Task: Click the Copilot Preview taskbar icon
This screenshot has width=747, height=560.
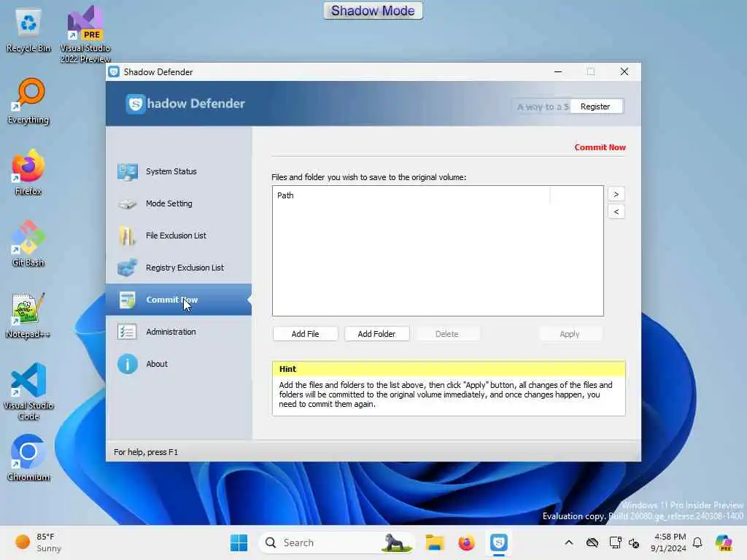Action: tap(724, 542)
